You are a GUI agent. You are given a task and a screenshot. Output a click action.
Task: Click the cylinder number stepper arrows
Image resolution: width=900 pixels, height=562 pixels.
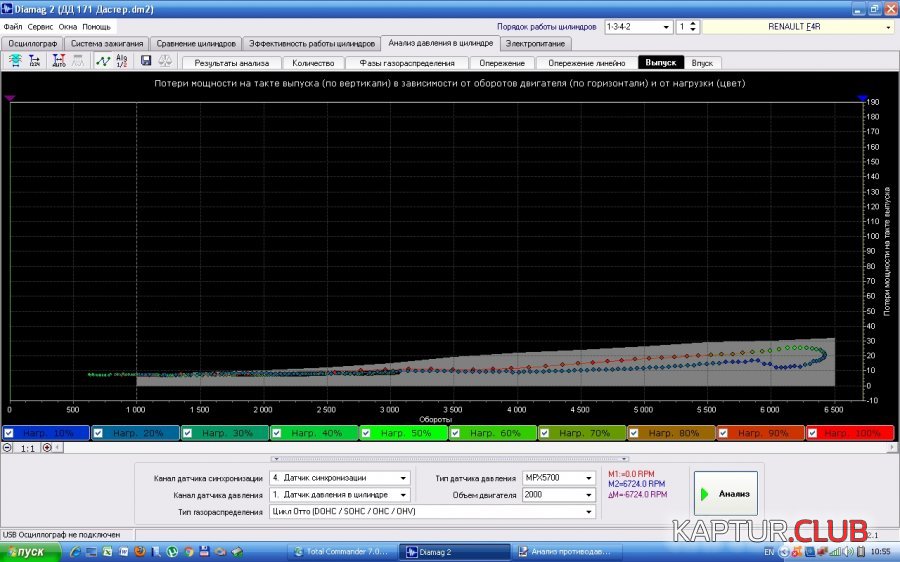(693, 27)
